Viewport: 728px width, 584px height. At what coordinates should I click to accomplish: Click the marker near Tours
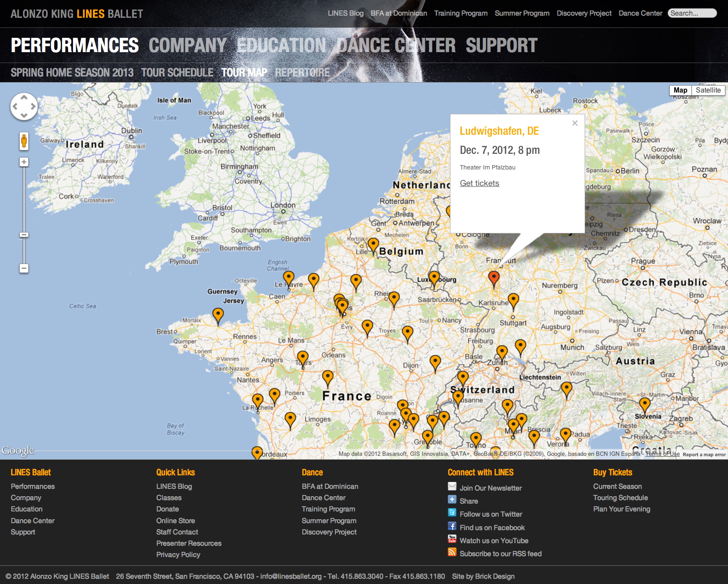click(303, 359)
